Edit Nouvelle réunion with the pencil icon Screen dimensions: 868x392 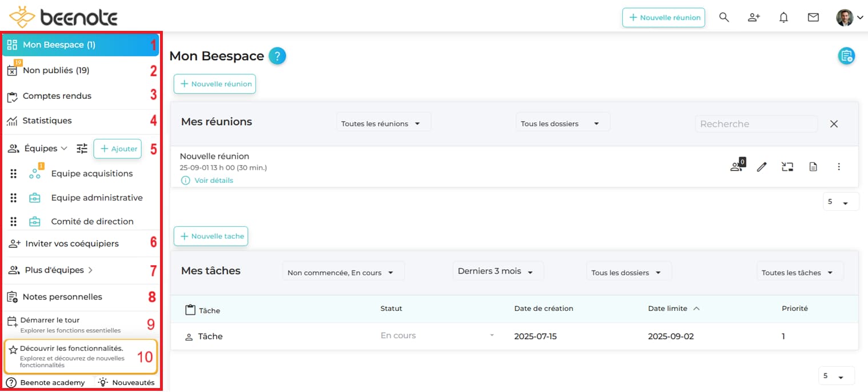click(762, 167)
